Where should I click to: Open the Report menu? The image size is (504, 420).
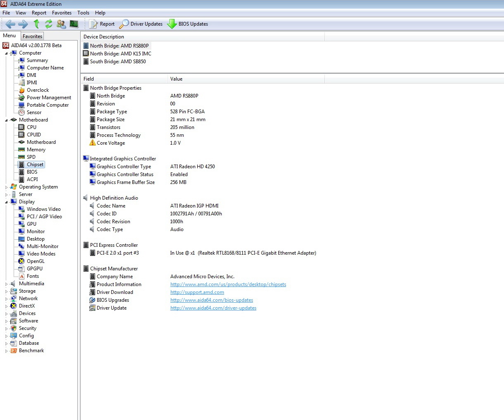tap(39, 13)
